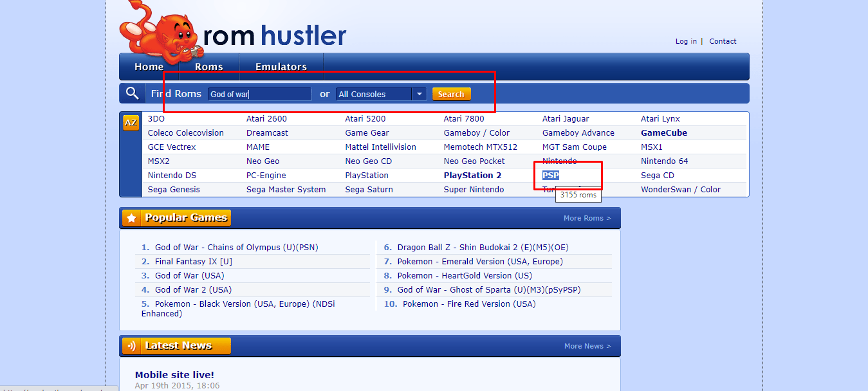This screenshot has height=391, width=868.
Task: Select the Atari Lynx console
Action: [660, 119]
